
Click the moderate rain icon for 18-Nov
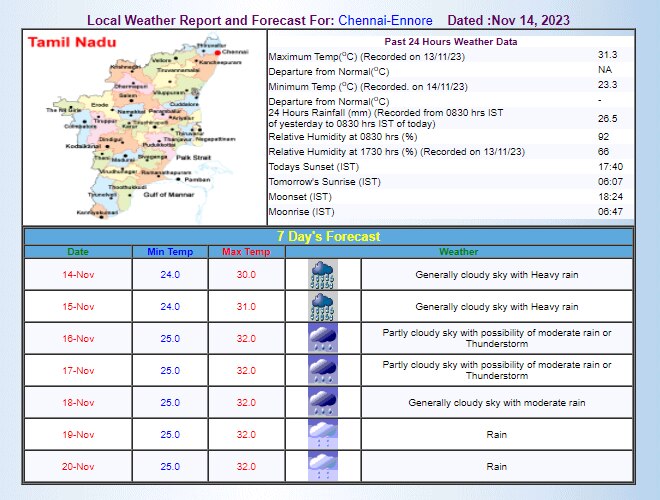click(x=322, y=402)
